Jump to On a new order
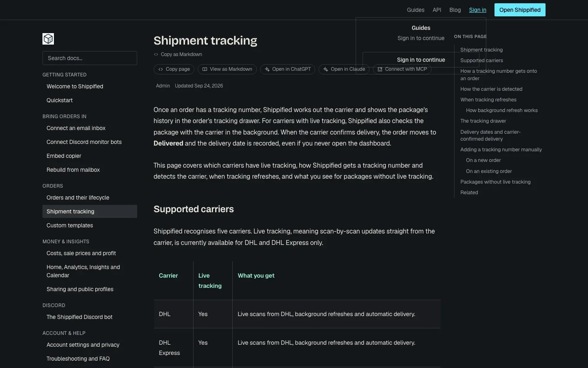The height and width of the screenshot is (368, 588). tap(483, 160)
